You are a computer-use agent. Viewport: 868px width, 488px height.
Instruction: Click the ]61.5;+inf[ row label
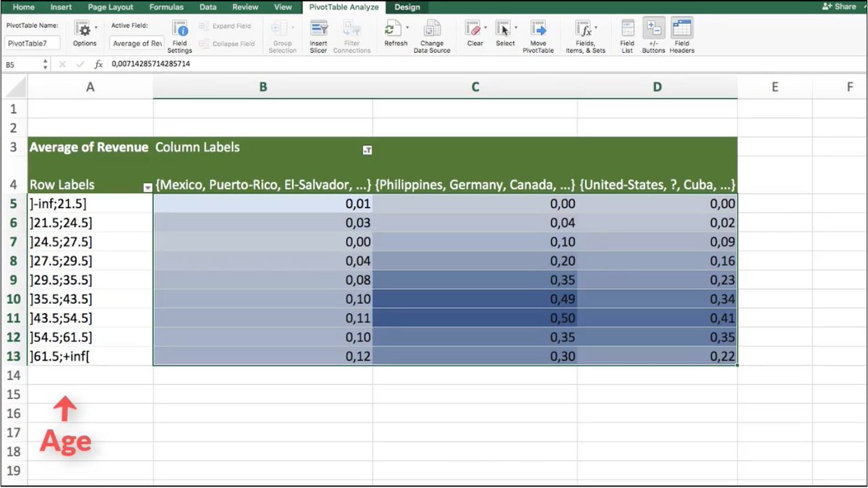(x=90, y=356)
